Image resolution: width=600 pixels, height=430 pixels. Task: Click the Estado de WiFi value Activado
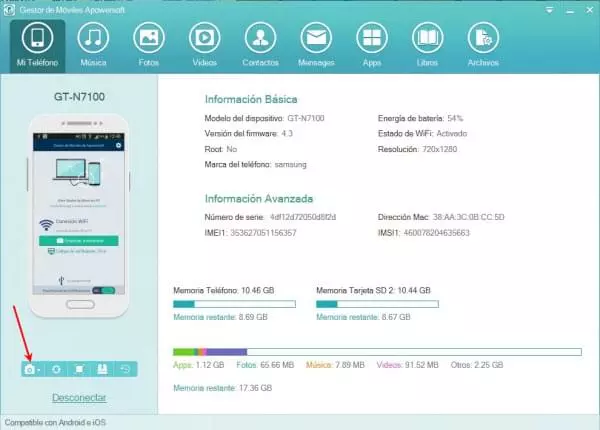click(x=452, y=134)
